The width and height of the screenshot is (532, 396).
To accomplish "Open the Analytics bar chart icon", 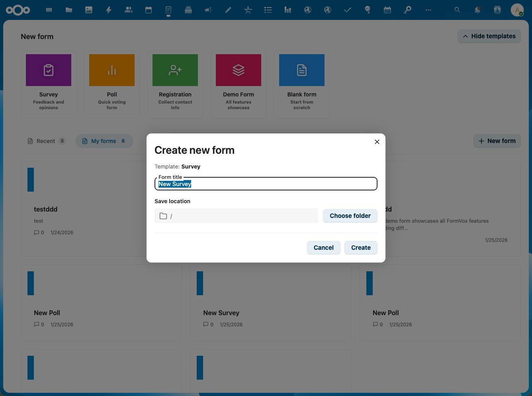I will point(288,10).
